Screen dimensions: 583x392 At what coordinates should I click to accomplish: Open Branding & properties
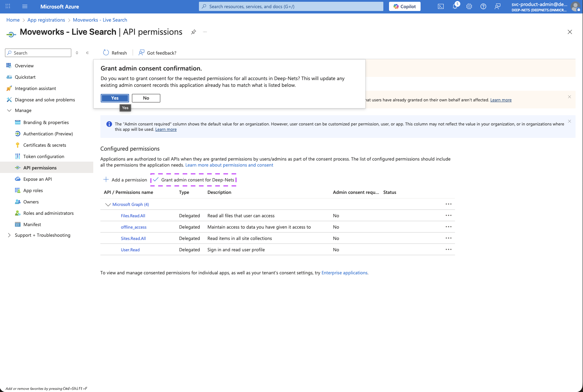click(46, 122)
